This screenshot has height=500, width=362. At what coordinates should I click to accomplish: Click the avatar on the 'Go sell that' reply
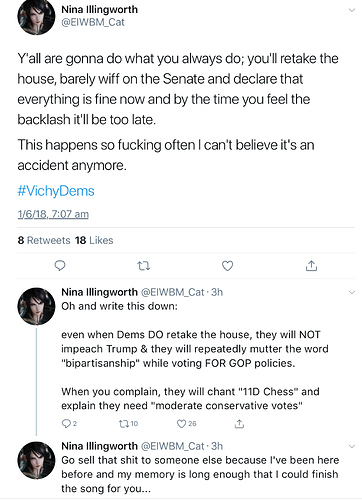[36, 460]
